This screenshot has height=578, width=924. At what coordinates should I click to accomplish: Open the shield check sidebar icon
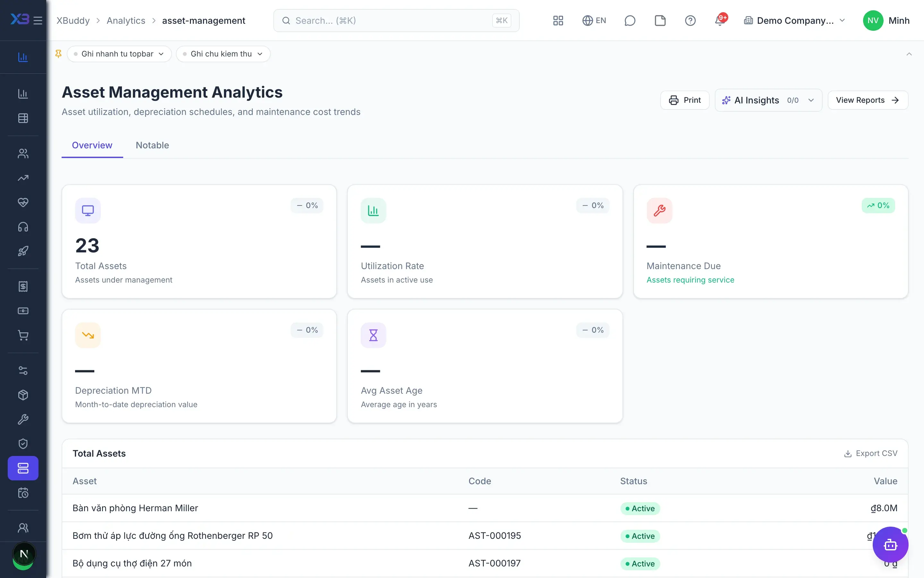[x=23, y=444]
